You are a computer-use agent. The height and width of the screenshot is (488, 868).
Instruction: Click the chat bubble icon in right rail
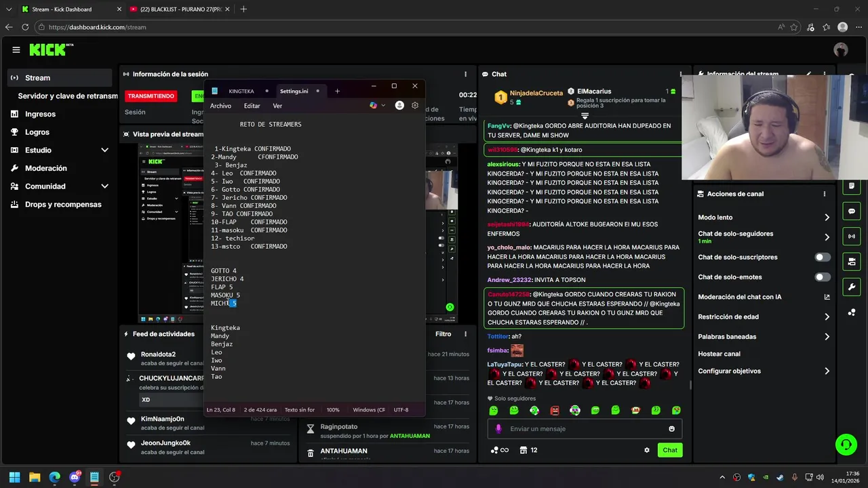tap(852, 211)
